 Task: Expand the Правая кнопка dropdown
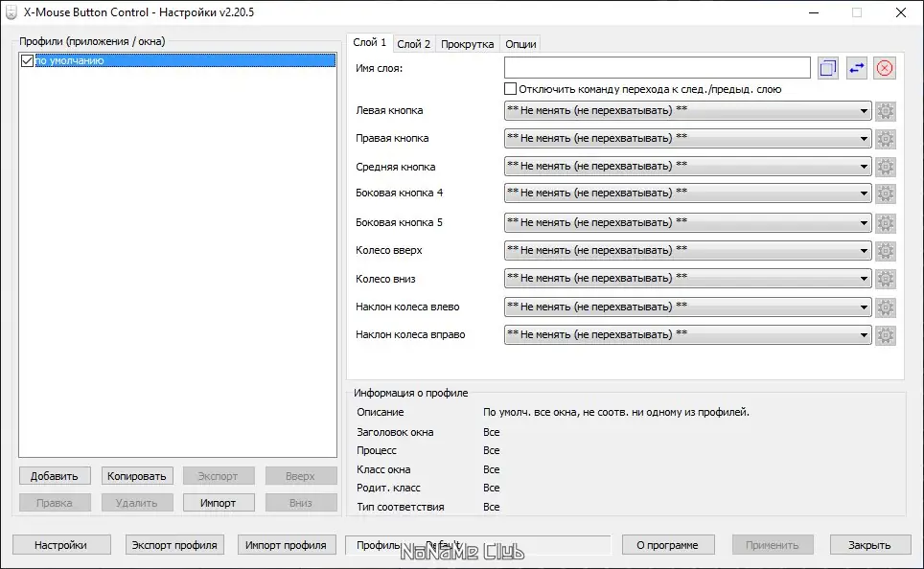[x=687, y=139]
